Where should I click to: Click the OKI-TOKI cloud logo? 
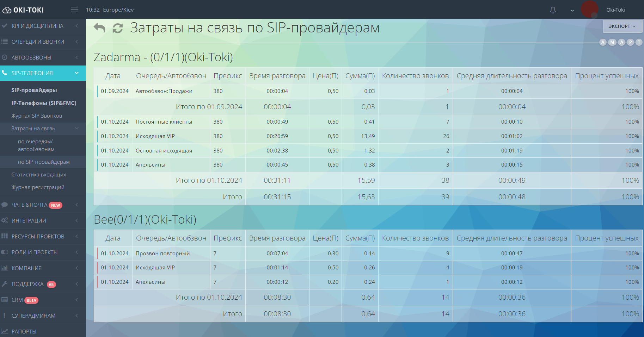point(23,10)
